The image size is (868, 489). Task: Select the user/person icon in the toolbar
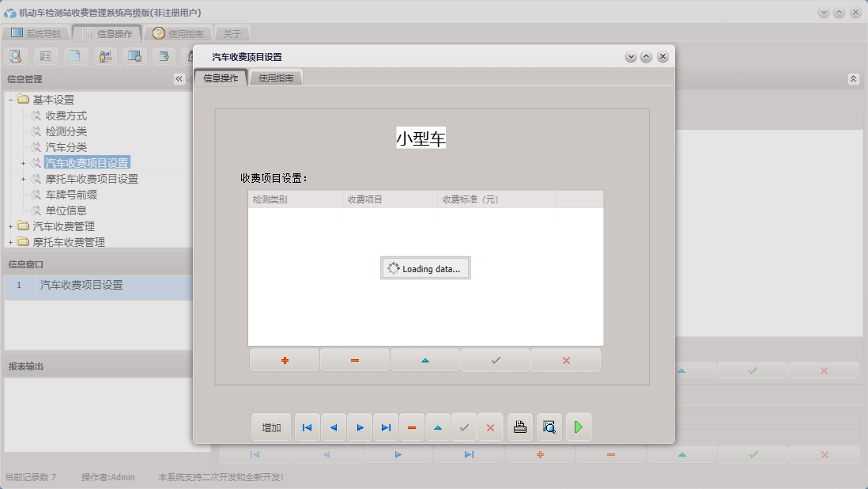tap(104, 55)
